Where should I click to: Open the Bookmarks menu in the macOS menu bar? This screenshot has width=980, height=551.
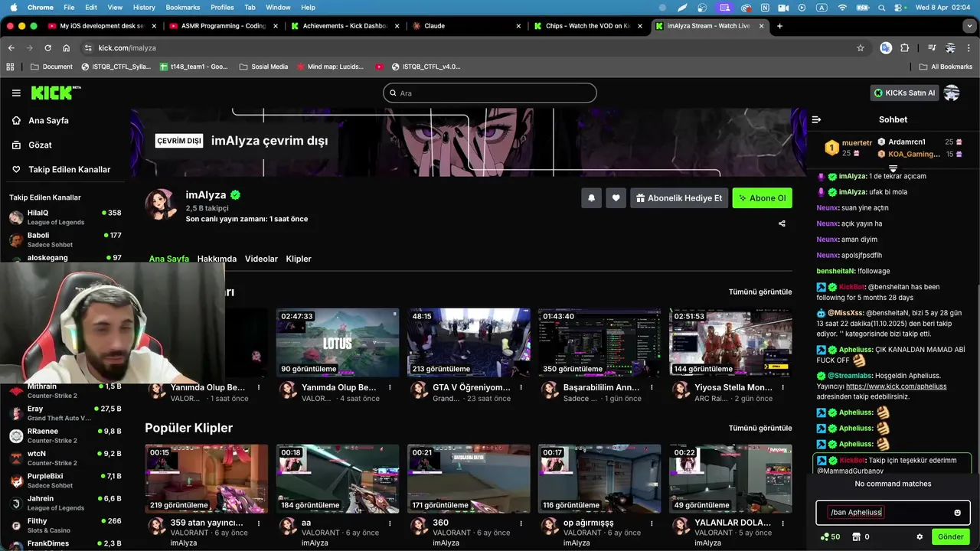tap(183, 8)
